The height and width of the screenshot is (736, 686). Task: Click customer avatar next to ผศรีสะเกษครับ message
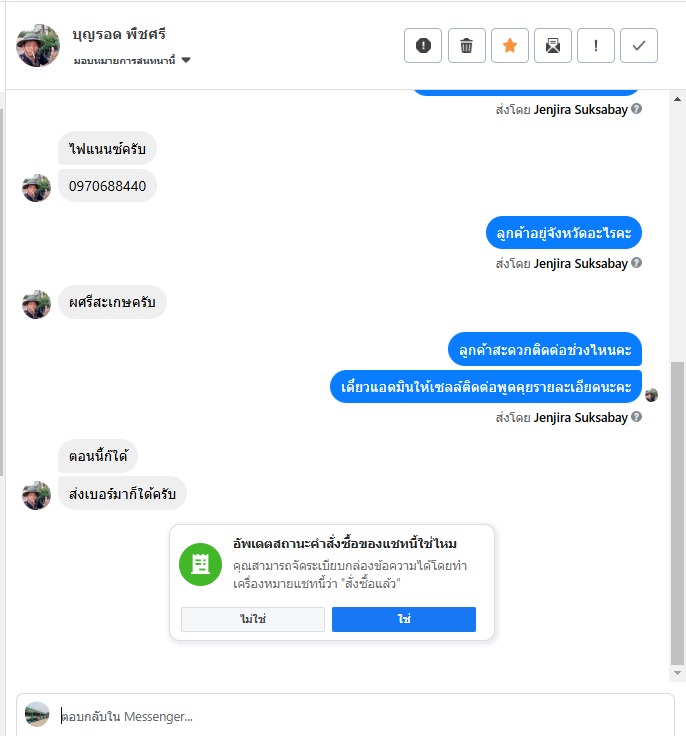(x=37, y=304)
